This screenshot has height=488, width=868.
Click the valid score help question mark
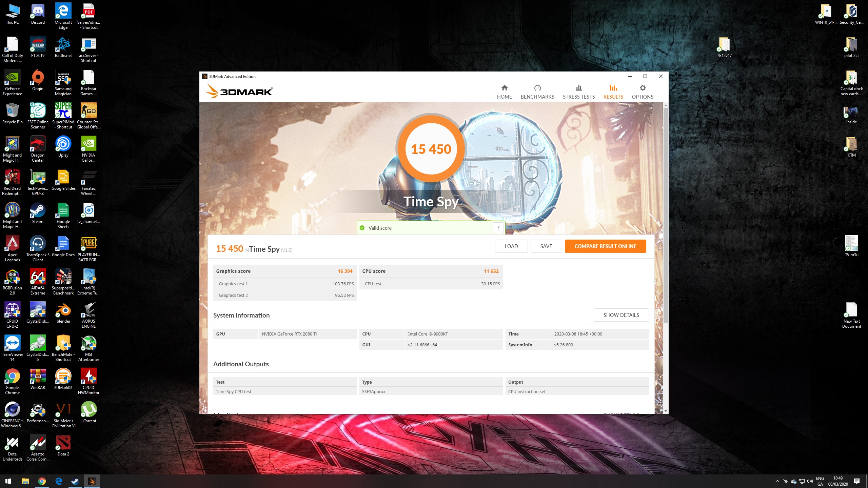(x=498, y=228)
